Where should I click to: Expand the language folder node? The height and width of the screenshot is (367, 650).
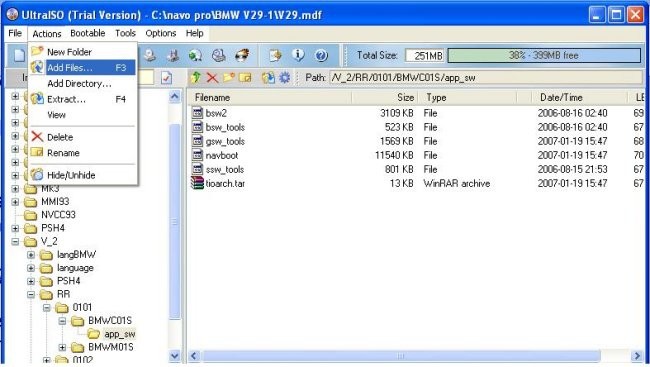click(31, 268)
